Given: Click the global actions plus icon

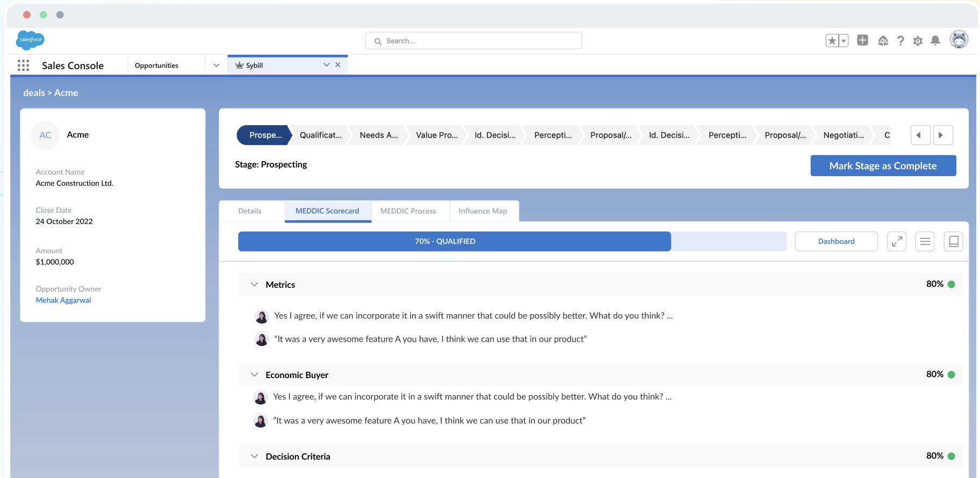Looking at the screenshot, I should (x=862, y=40).
